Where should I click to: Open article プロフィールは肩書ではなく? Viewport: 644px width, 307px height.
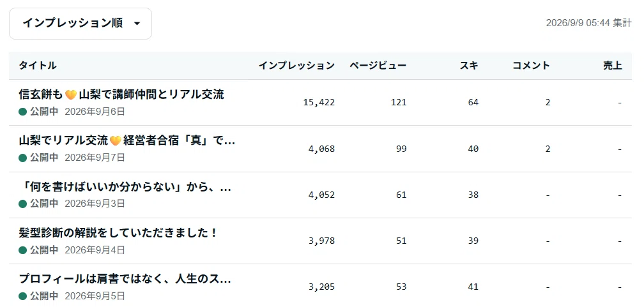tap(125, 280)
